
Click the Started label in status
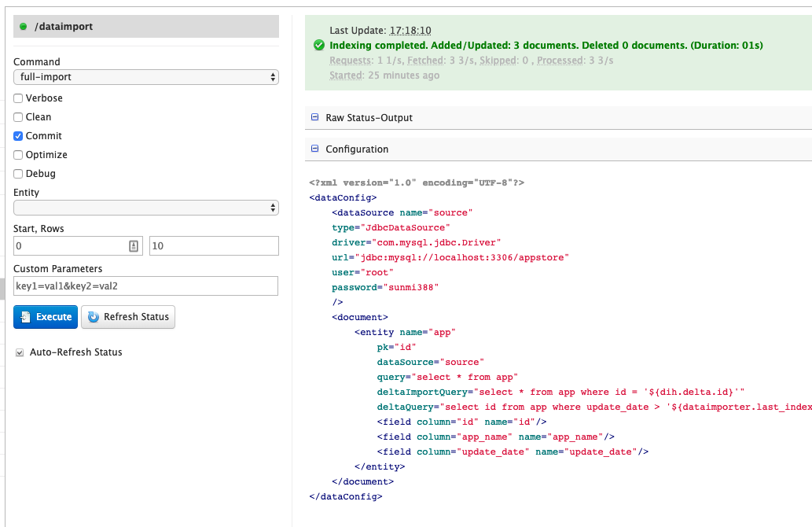click(x=347, y=76)
